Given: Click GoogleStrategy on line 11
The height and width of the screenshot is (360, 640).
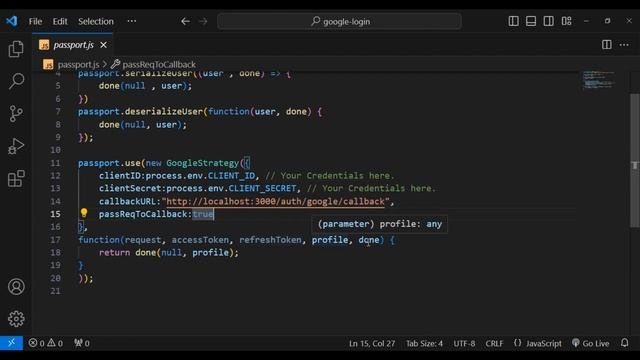Looking at the screenshot, I should 202,163.
